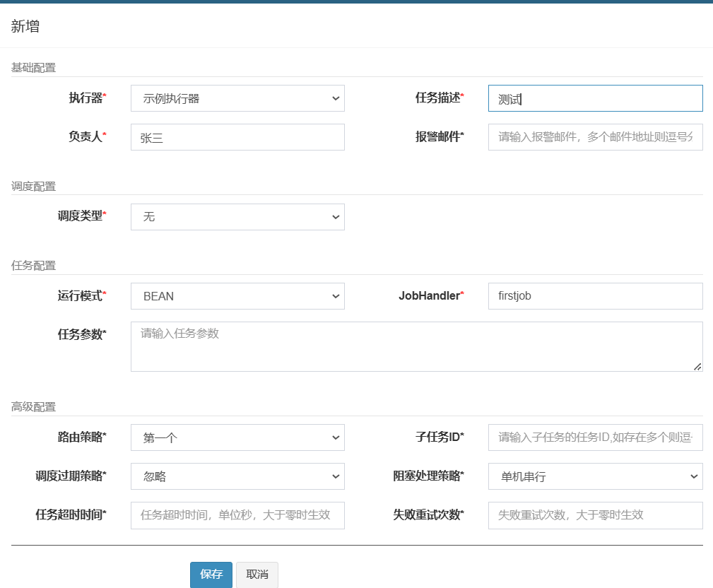The image size is (713, 588).
Task: Click the 失败重试次数 field label
Action: (x=428, y=514)
